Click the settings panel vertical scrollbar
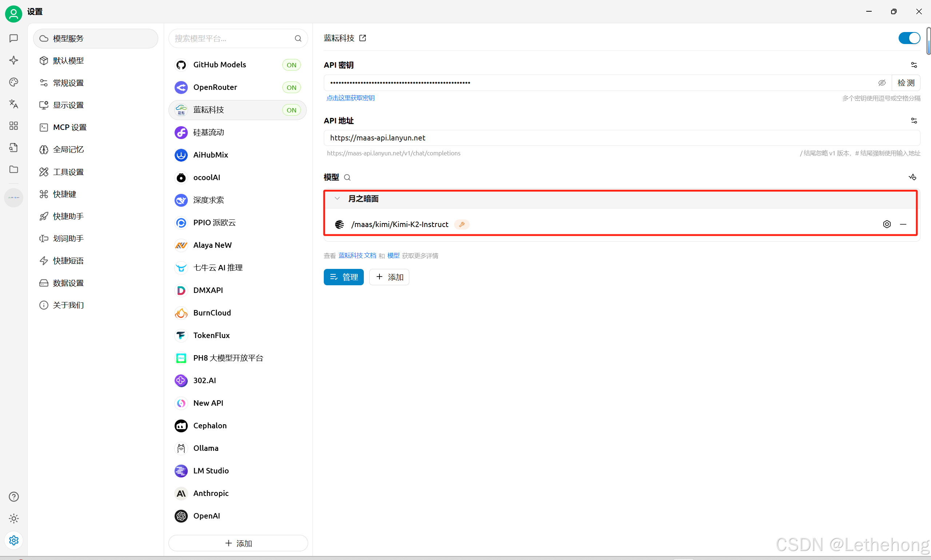Screen dimensions: 931x560 928,41
